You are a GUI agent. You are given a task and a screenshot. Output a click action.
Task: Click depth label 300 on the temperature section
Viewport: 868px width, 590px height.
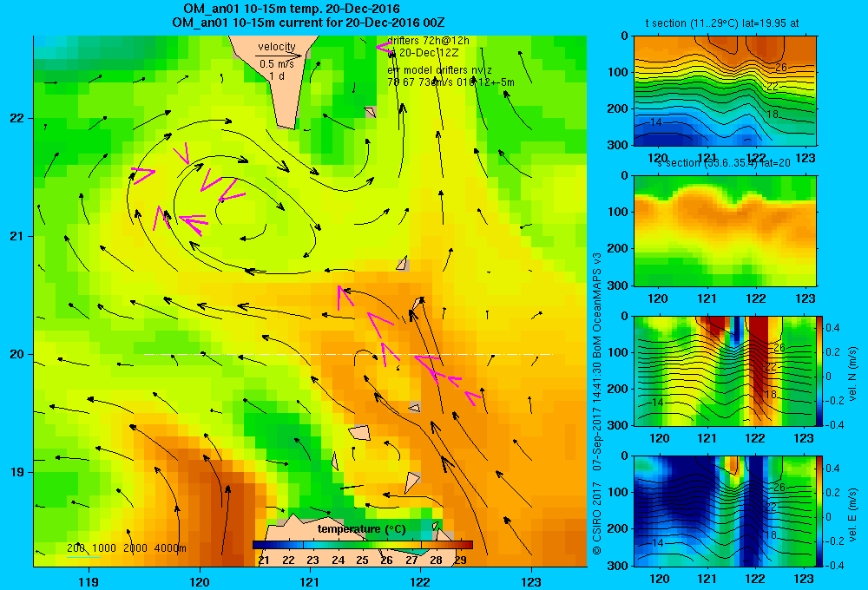[x=617, y=145]
